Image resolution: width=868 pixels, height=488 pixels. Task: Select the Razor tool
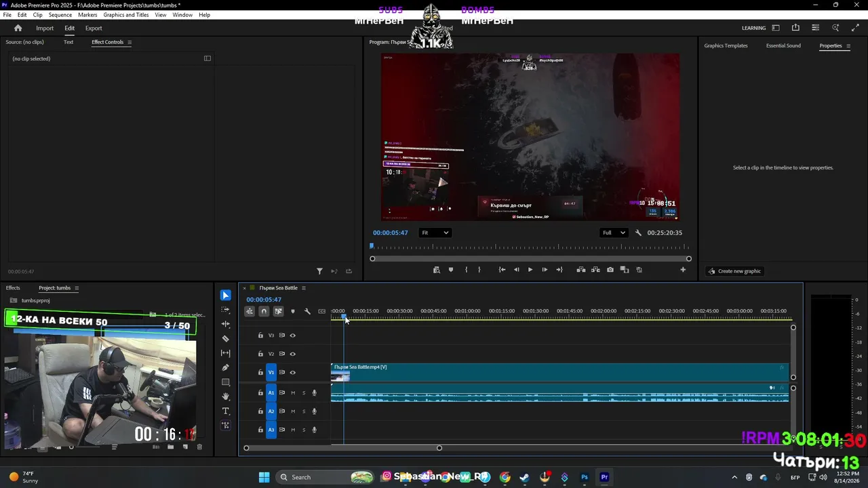click(x=226, y=339)
